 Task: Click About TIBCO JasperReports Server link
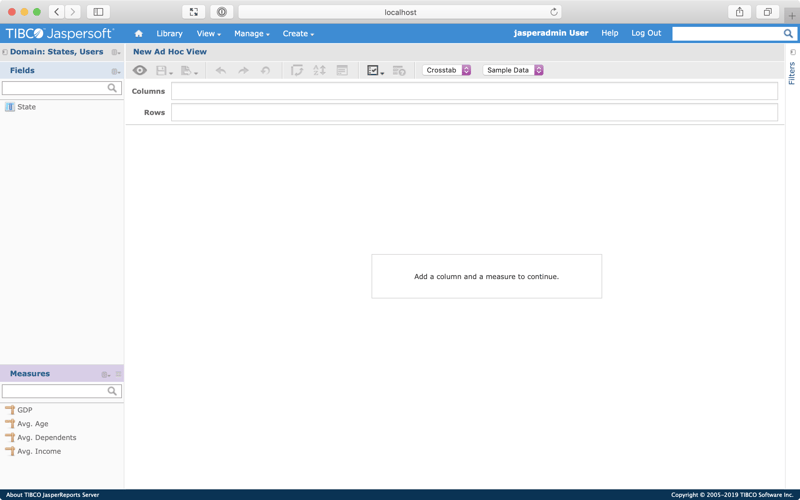pyautogui.click(x=53, y=495)
